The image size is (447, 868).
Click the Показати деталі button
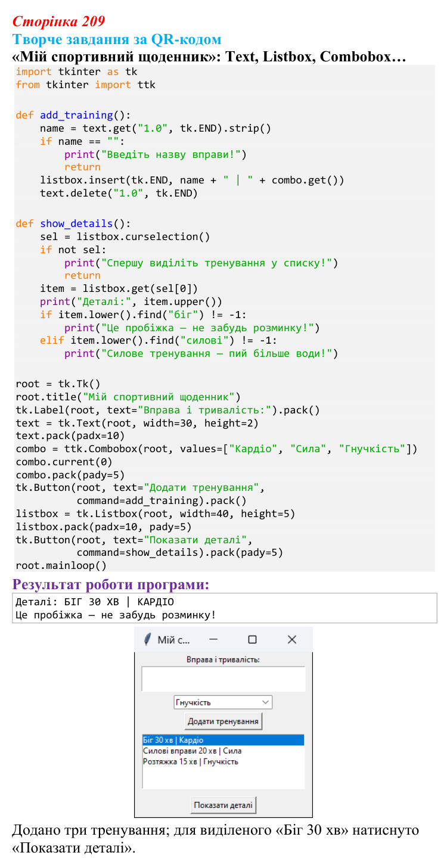click(x=223, y=805)
